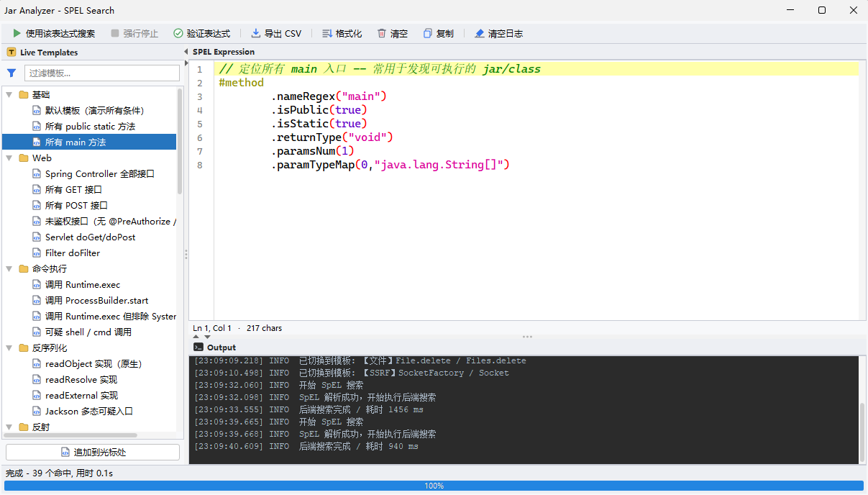Viewport: 868px width, 495px height.
Task: Select 可疑 shell / cmd 调用 template
Action: (88, 332)
